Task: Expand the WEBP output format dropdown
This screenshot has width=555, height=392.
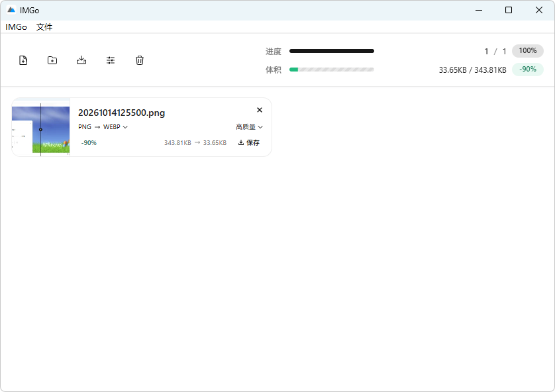Action: 115,126
